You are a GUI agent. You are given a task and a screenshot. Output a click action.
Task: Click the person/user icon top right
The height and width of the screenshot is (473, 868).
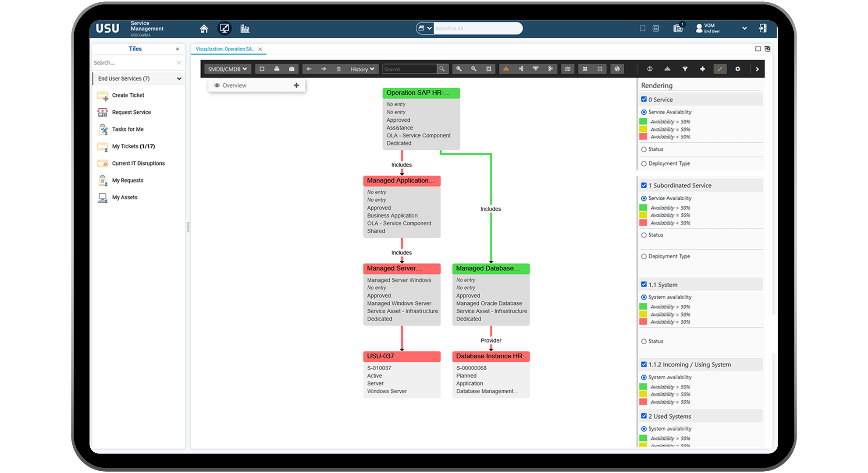[x=700, y=28]
